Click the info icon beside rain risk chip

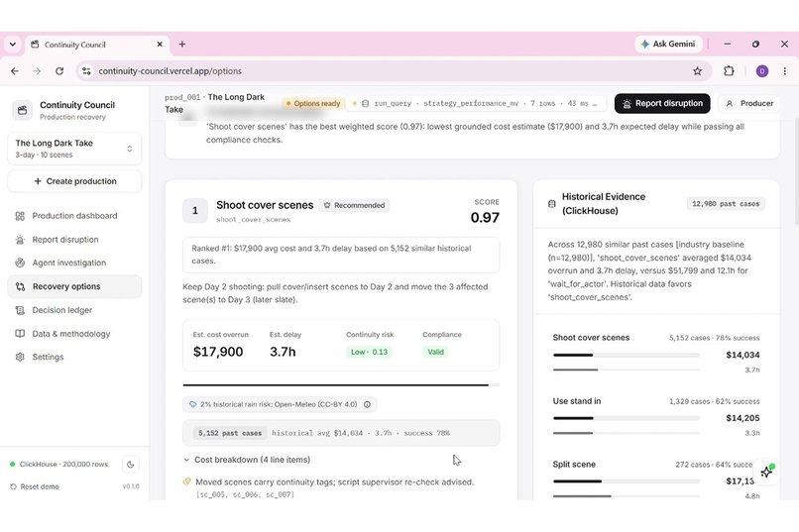[x=367, y=404]
